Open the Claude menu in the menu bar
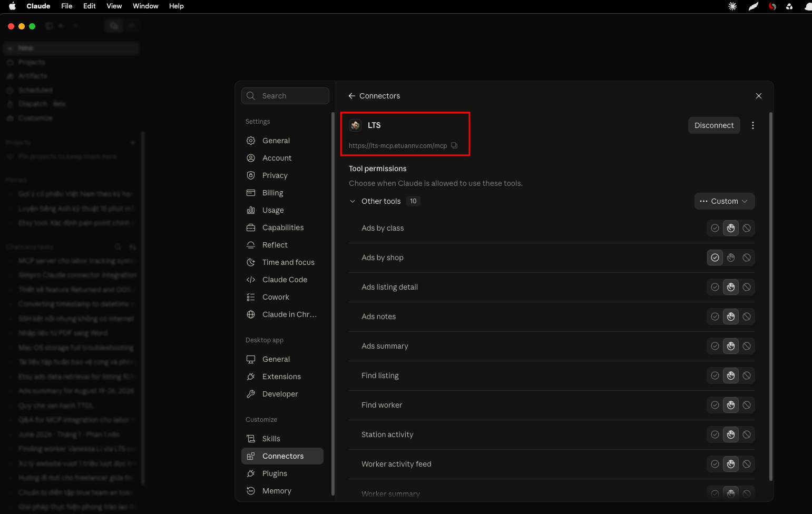This screenshot has width=812, height=514. (x=38, y=6)
